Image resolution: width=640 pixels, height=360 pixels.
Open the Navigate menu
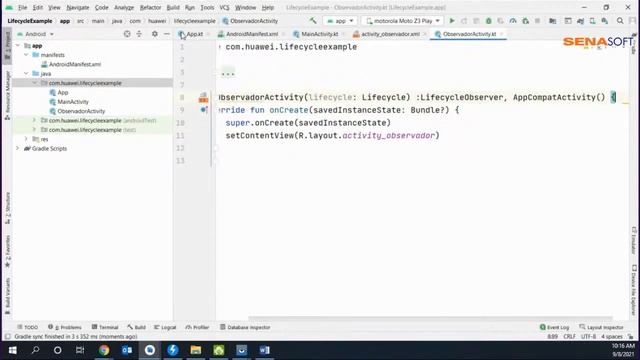point(78,7)
